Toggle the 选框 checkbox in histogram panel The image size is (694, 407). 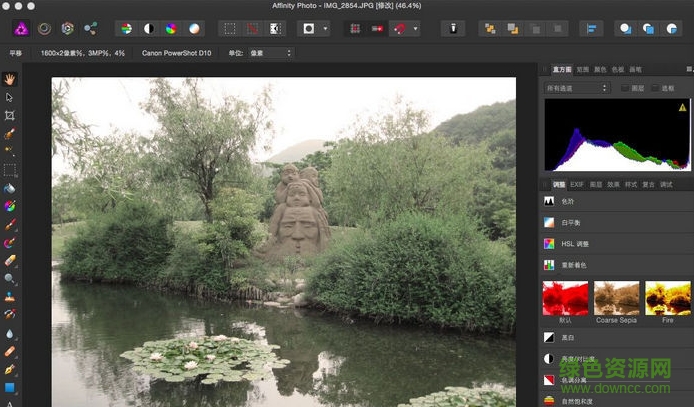(655, 88)
